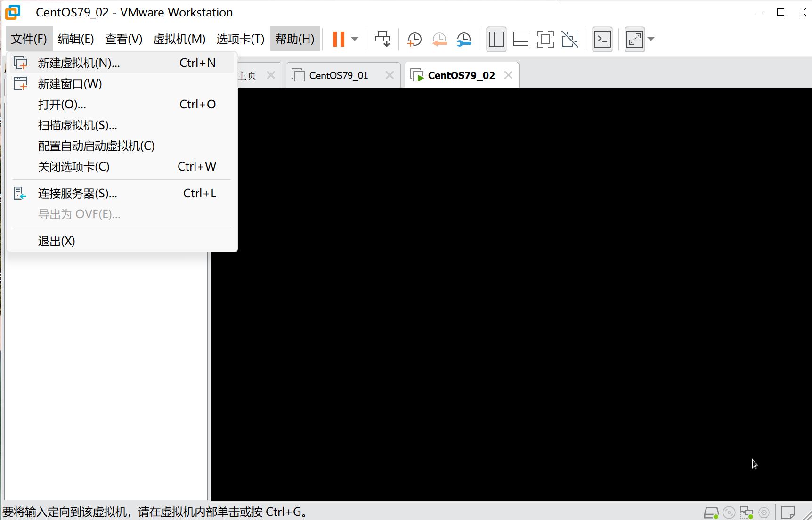The height and width of the screenshot is (520, 812).
Task: Toggle the library sidebar view icon
Action: click(x=496, y=39)
